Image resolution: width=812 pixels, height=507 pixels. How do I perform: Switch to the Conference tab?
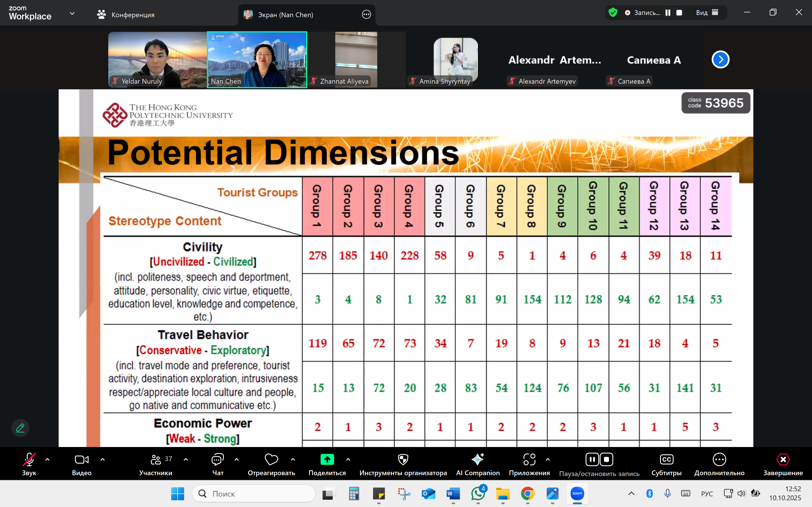(x=126, y=15)
